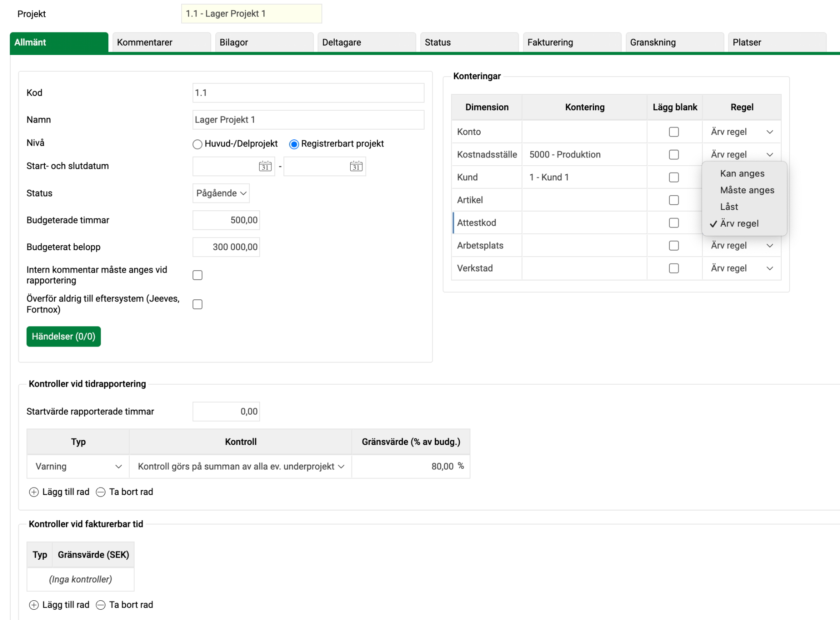Click the empty Kontering cell for Artikel
Screen dimensions: 840x620
pyautogui.click(x=584, y=200)
